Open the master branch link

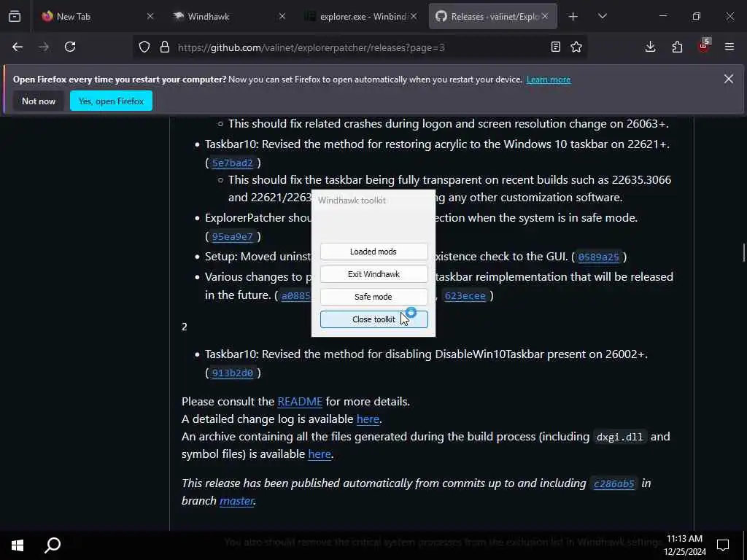[x=236, y=501]
